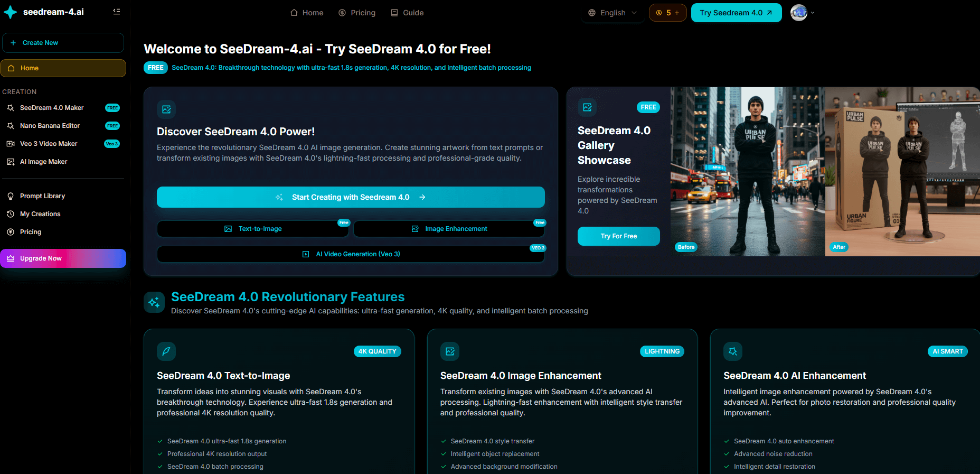Click the seedream-4.ai star logo icon
The height and width of the screenshot is (474, 980).
point(10,12)
